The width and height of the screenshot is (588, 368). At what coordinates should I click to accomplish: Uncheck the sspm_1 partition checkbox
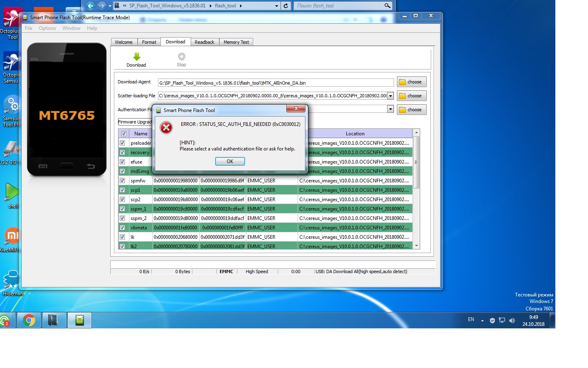(122, 209)
